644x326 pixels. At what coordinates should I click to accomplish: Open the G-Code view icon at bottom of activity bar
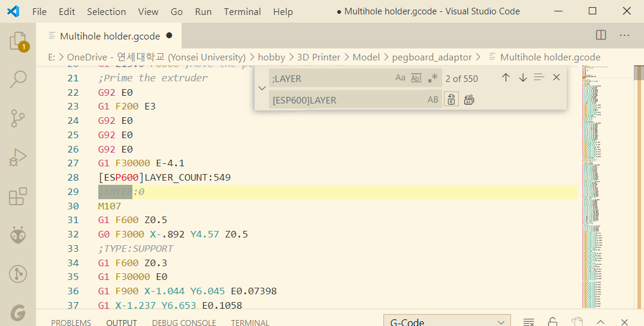[18, 313]
